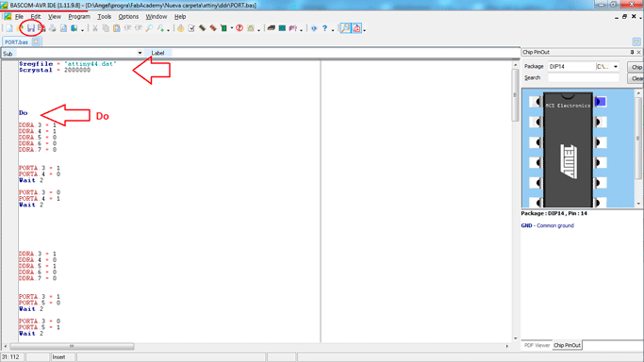Click the Chip button in PinOut panel
The width and height of the screenshot is (644, 362).
(636, 67)
